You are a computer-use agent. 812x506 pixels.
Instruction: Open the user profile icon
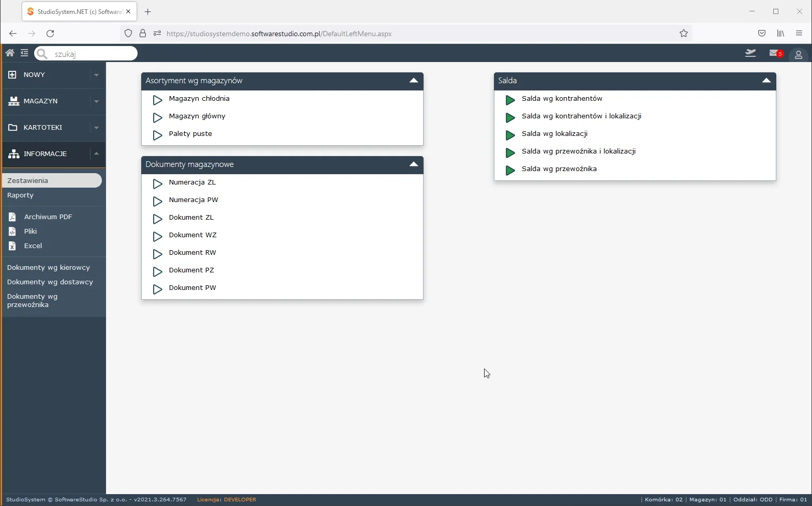pyautogui.click(x=798, y=54)
